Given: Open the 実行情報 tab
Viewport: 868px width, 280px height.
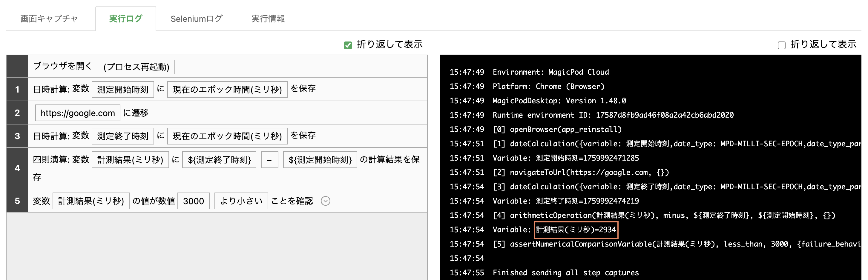Looking at the screenshot, I should [268, 19].
